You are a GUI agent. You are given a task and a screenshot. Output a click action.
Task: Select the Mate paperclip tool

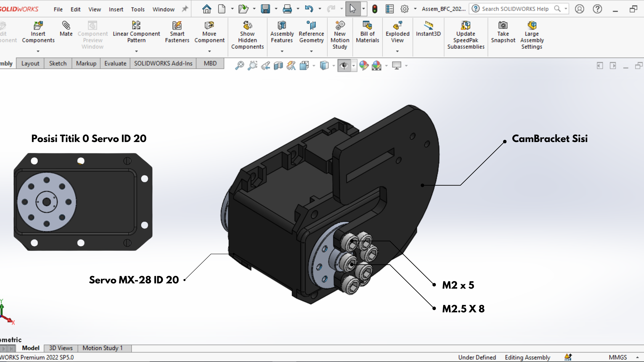(x=66, y=29)
